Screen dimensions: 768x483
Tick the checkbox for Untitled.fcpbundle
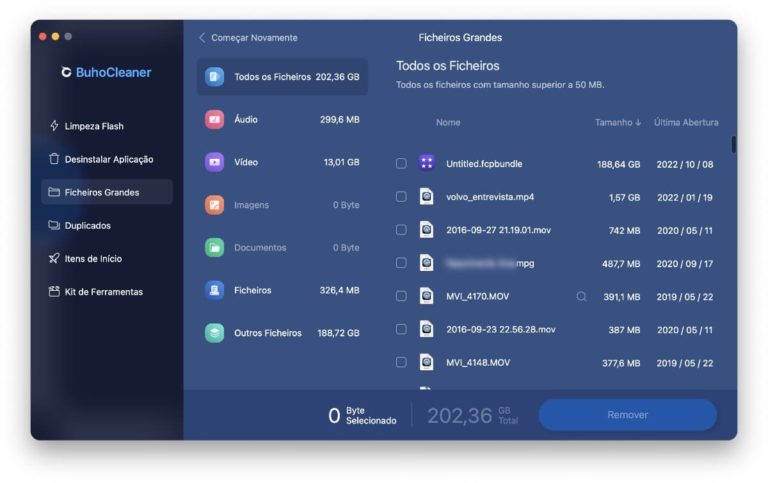tap(401, 163)
